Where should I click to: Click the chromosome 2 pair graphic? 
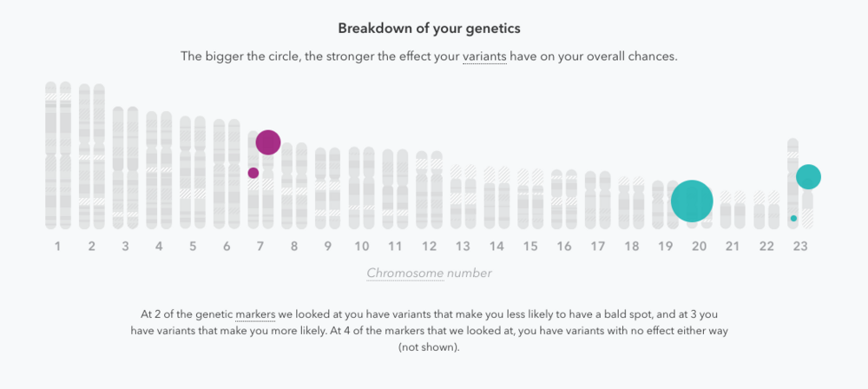click(92, 156)
